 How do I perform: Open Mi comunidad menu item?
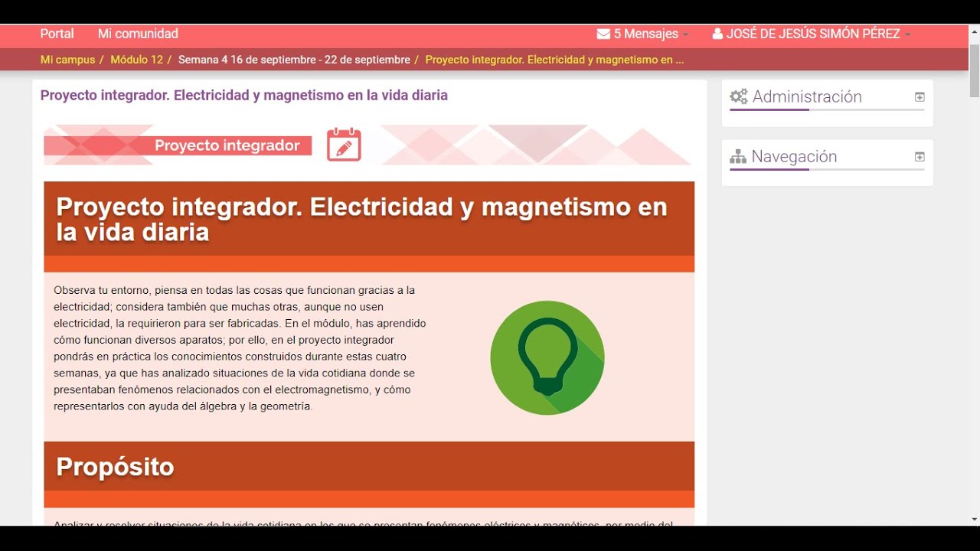pyautogui.click(x=138, y=34)
